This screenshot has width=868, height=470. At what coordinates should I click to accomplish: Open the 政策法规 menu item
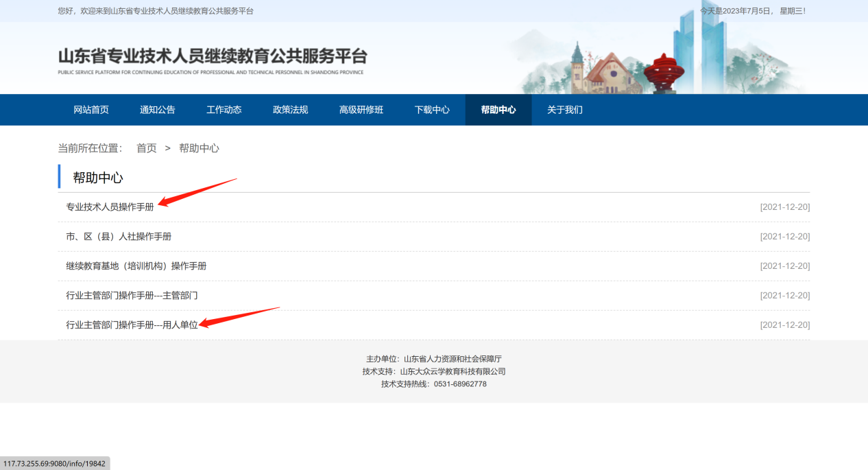pyautogui.click(x=290, y=110)
